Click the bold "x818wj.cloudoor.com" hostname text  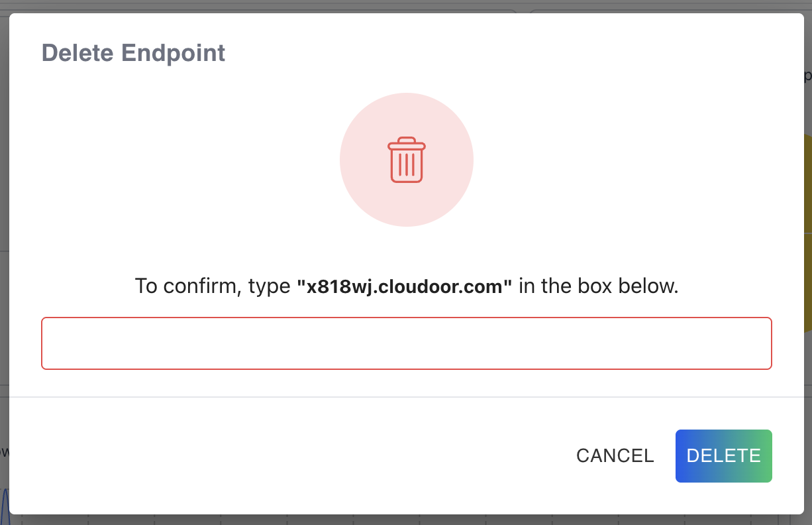404,286
